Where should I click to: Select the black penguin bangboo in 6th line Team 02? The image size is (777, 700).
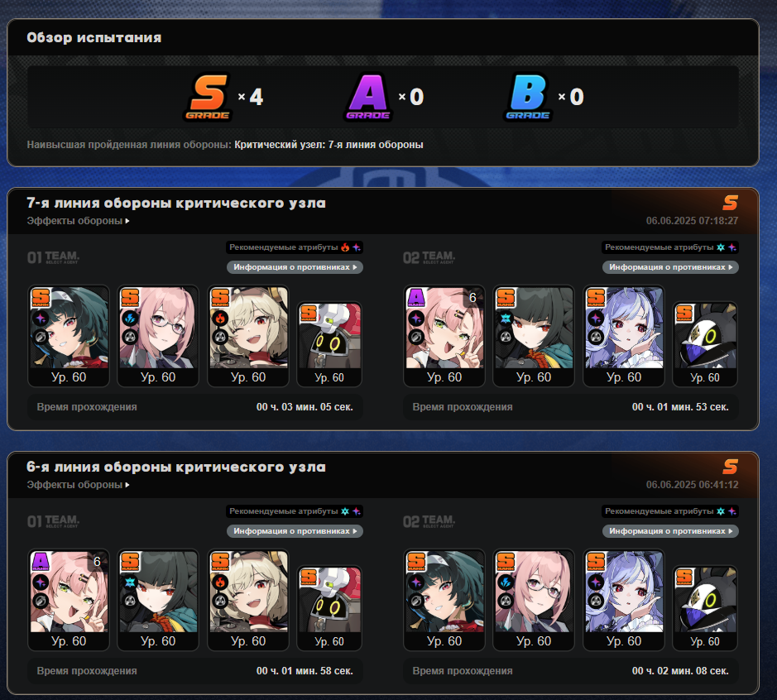[705, 608]
